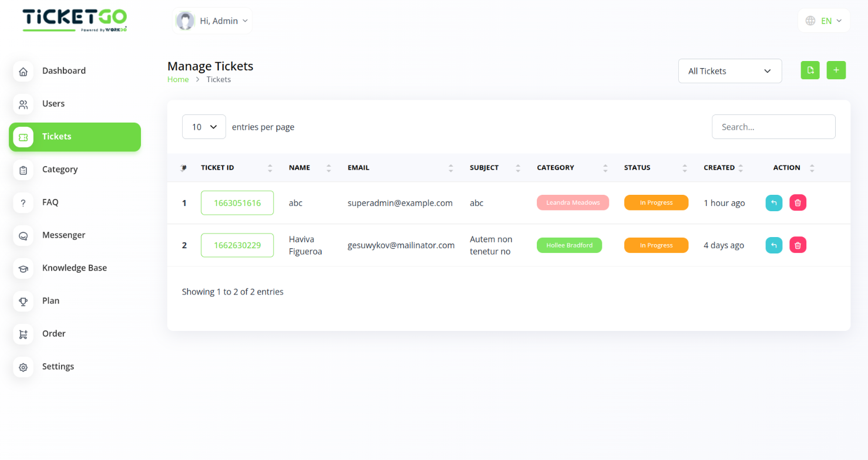Viewport: 868px width, 460px height.
Task: Click into the Search input field
Action: [773, 127]
